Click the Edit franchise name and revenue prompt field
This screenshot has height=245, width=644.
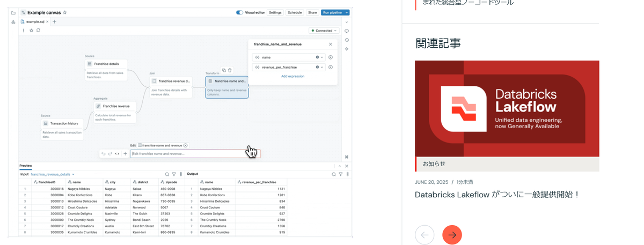click(x=195, y=154)
